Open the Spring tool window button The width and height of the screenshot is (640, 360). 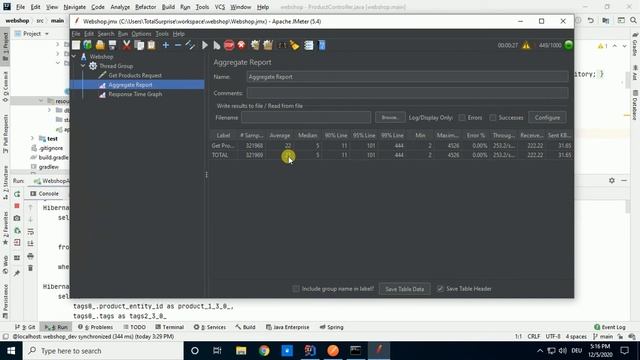coord(331,327)
